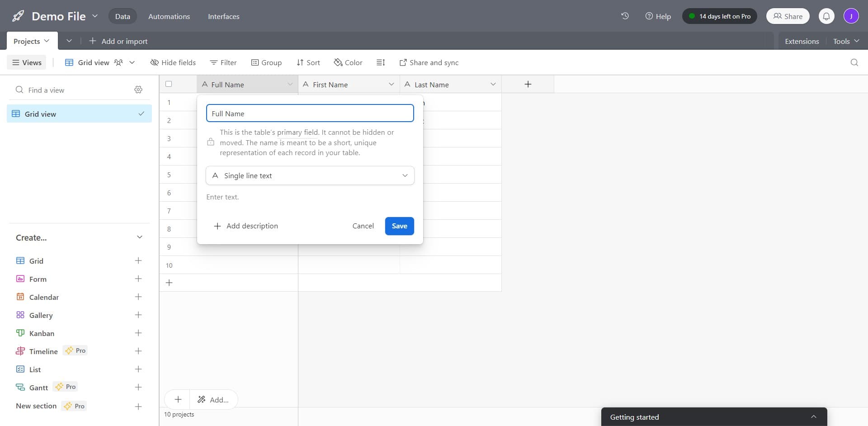Expand the Single line text field type dropdown
Viewport: 868px width, 426px height.
310,175
